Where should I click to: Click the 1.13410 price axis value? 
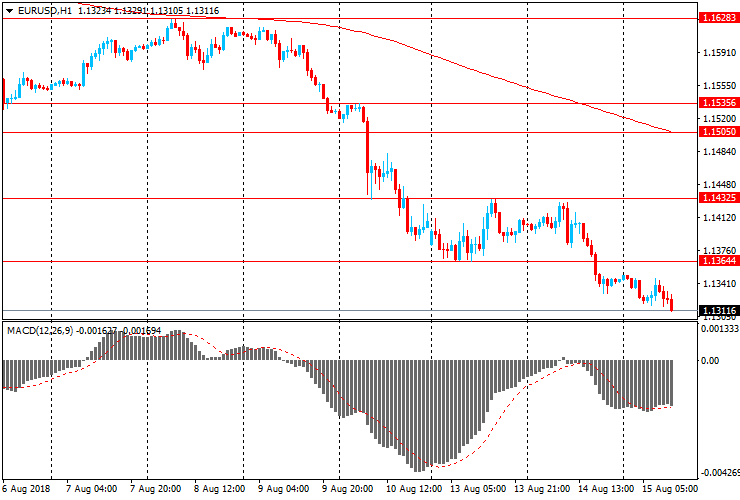[x=719, y=283]
